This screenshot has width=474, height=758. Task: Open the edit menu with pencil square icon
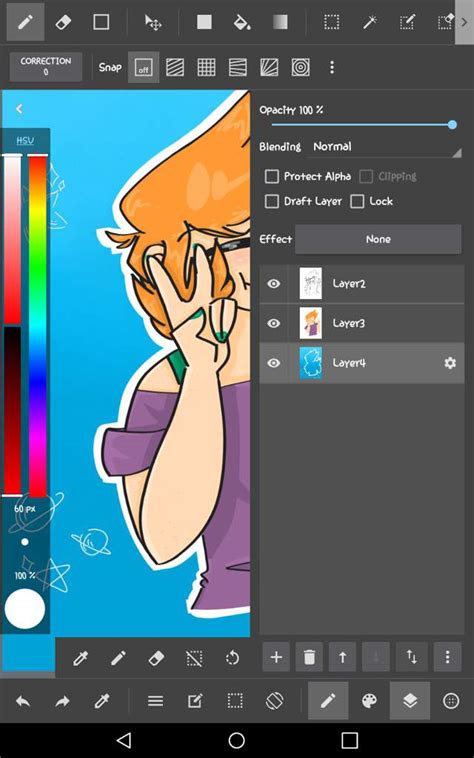195,701
